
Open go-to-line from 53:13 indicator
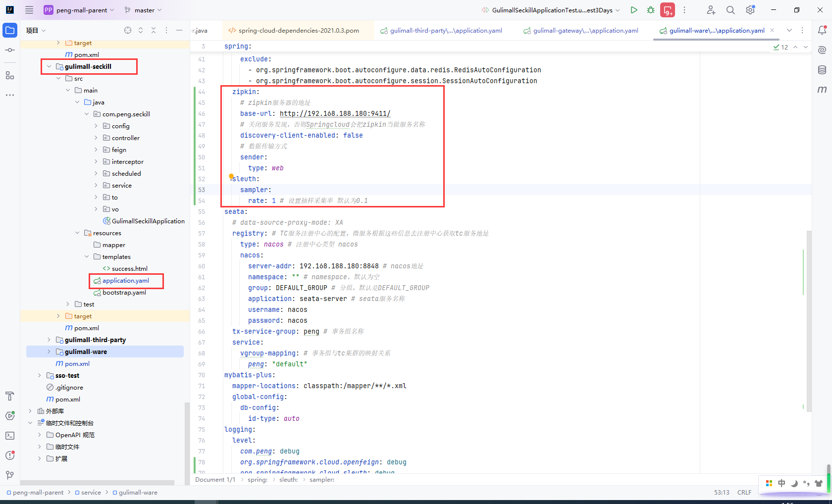click(722, 492)
